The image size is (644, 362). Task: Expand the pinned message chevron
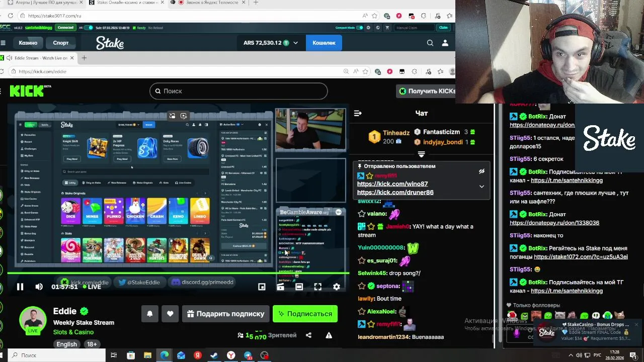point(481,187)
